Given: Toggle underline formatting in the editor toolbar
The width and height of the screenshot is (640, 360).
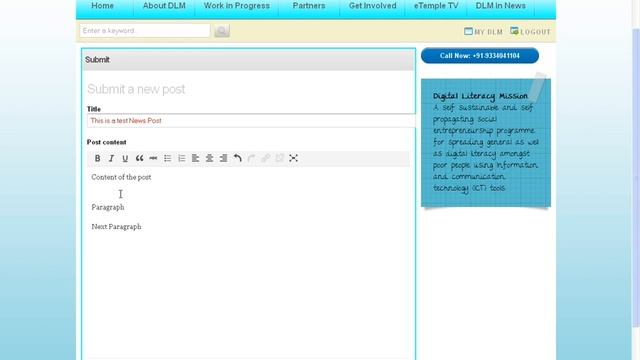Looking at the screenshot, I should coord(125,158).
